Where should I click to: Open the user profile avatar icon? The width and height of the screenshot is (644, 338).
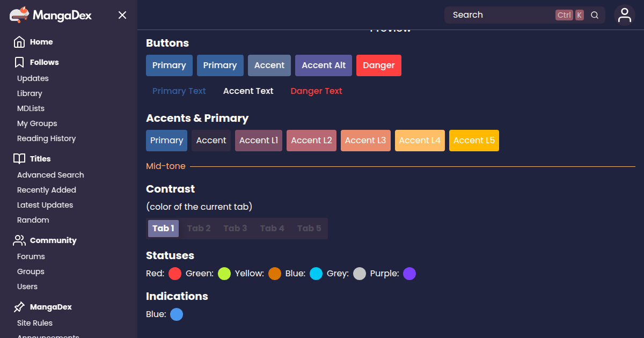point(625,15)
